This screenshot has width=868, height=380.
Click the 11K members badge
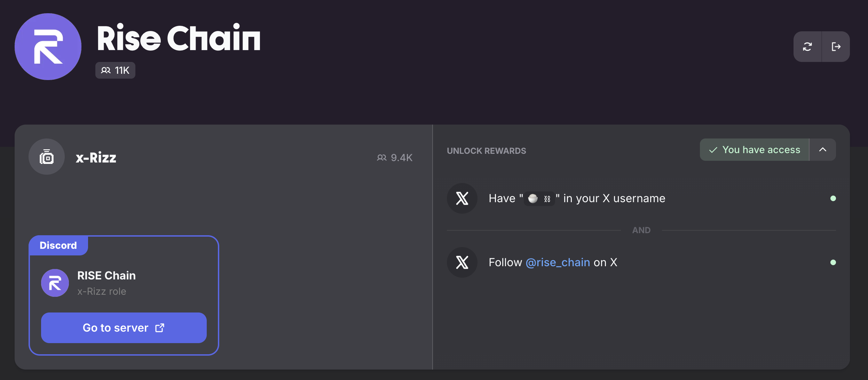click(x=115, y=70)
